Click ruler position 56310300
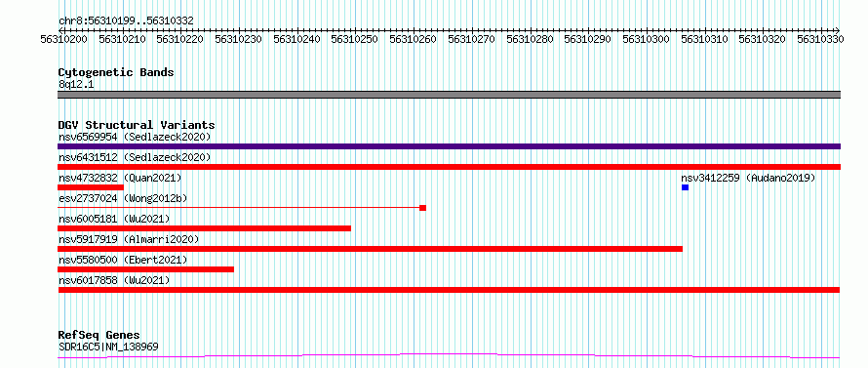Image resolution: width=868 pixels, height=368 pixels. [646, 39]
